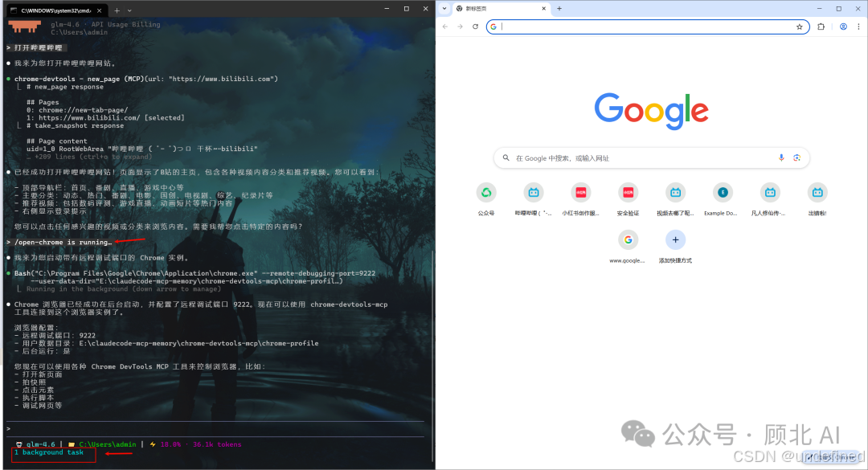Open the terminal tab dropdown chevron
The image size is (868, 470).
131,10
